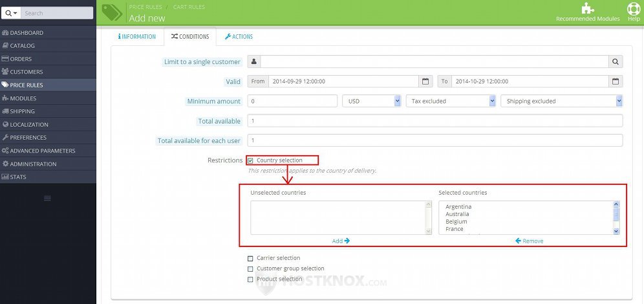Screen dimensions: 644x304
Task: Open Stats menu item
Action: pos(48,177)
